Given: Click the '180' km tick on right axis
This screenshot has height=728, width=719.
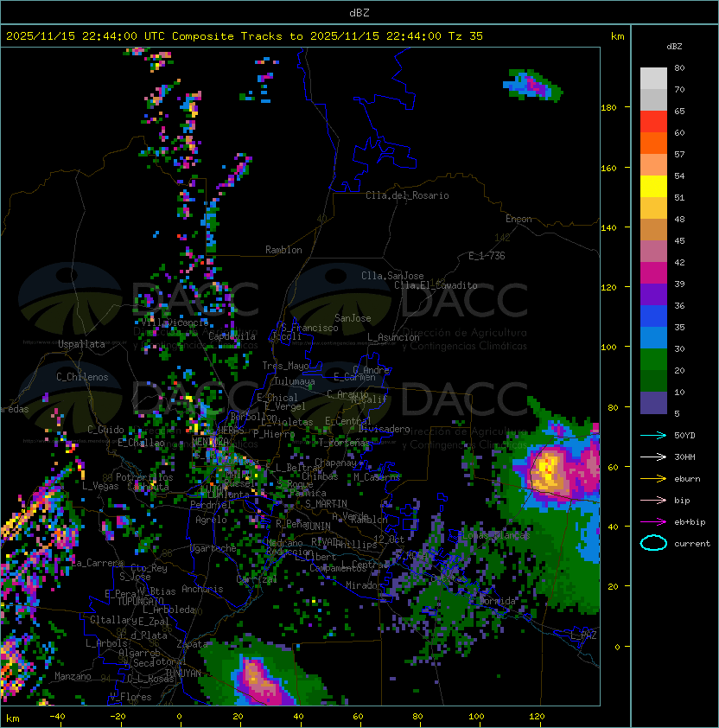Looking at the screenshot, I should coord(608,108).
